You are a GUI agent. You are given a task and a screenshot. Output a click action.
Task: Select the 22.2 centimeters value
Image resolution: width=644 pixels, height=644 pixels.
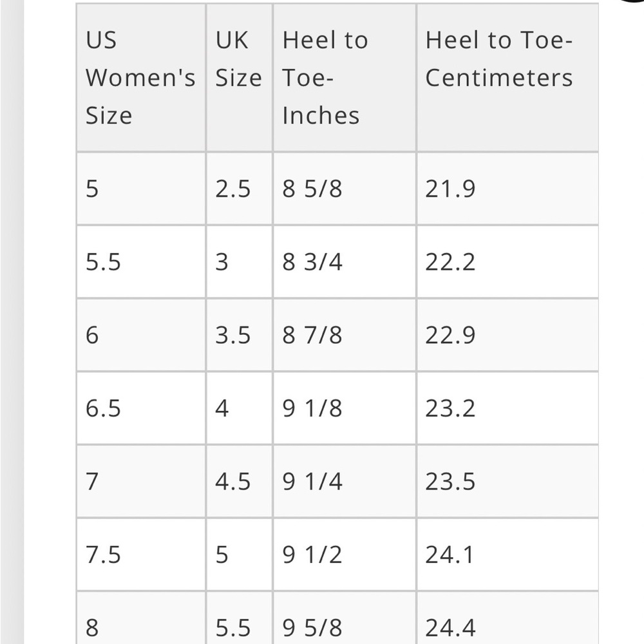point(450,262)
